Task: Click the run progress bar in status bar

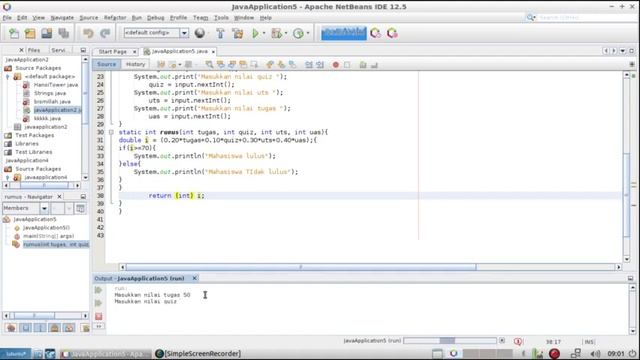Action: coord(450,340)
